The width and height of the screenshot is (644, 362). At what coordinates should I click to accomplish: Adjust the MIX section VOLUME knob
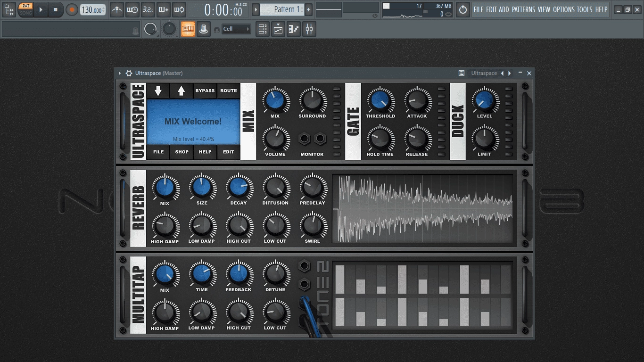pyautogui.click(x=275, y=138)
